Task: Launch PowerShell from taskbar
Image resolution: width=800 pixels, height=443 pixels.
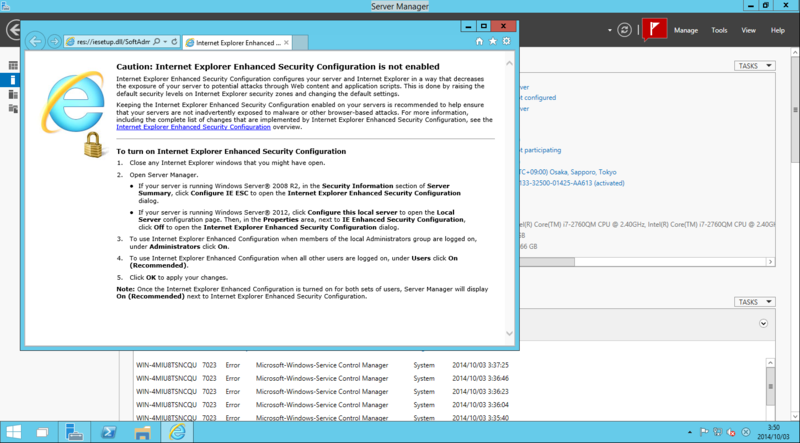Action: click(x=108, y=432)
